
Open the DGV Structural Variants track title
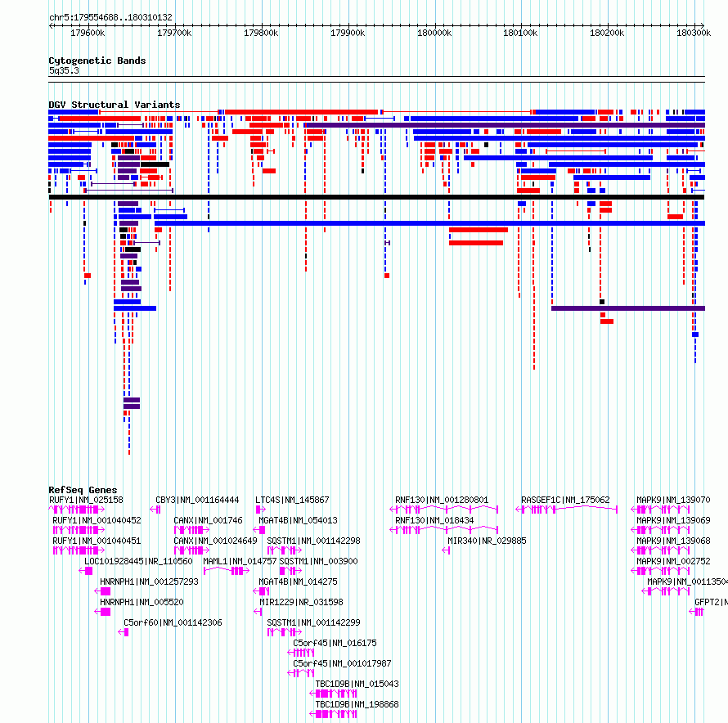[x=115, y=105]
